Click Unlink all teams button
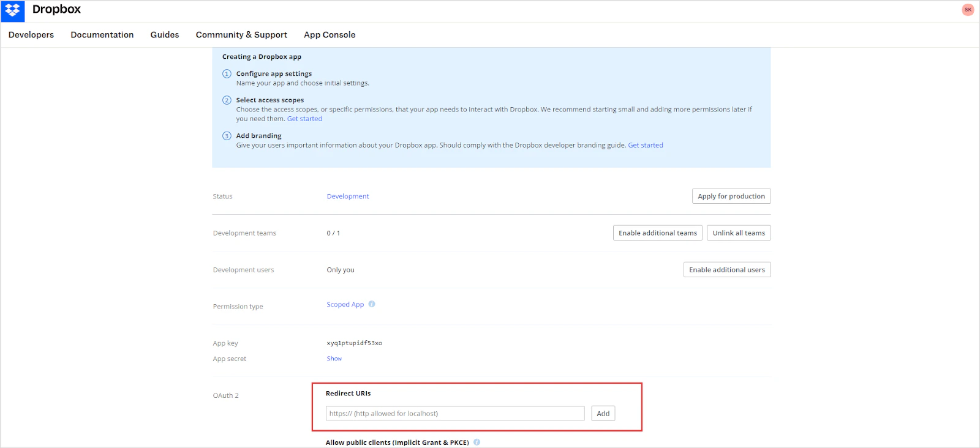The image size is (980, 448). [x=739, y=233]
